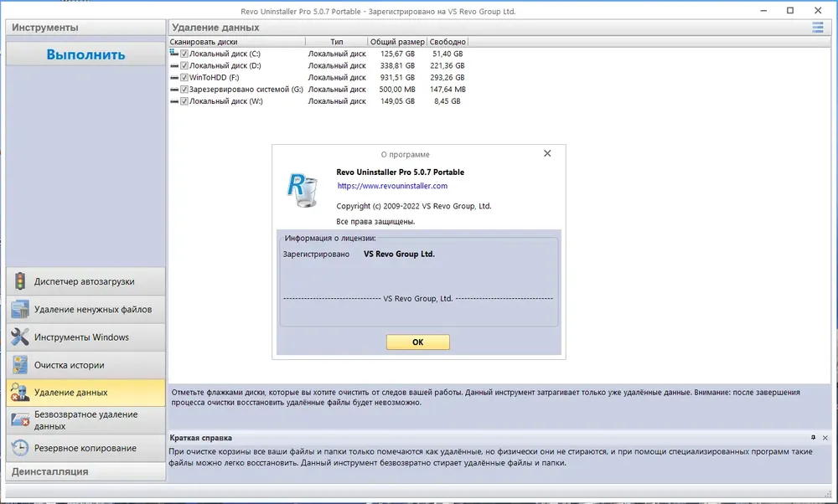This screenshot has width=838, height=504.
Task: Uncheck the Локальный диск (W:) checkbox
Action: point(184,101)
